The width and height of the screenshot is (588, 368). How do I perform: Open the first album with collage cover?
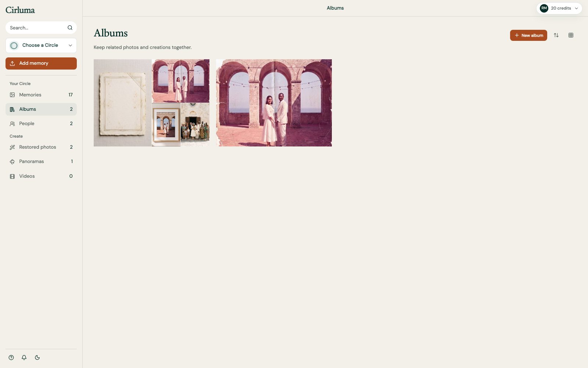151,103
